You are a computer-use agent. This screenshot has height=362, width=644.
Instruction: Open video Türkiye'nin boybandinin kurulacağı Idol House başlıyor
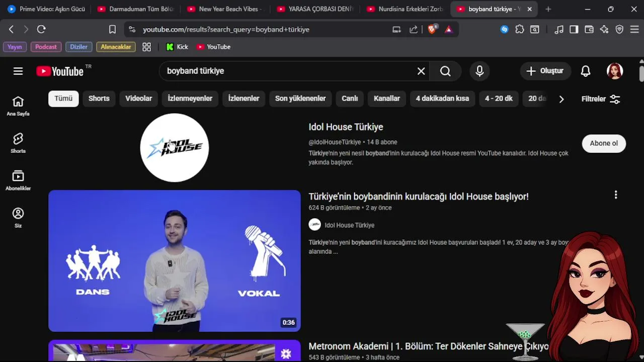[x=419, y=197]
